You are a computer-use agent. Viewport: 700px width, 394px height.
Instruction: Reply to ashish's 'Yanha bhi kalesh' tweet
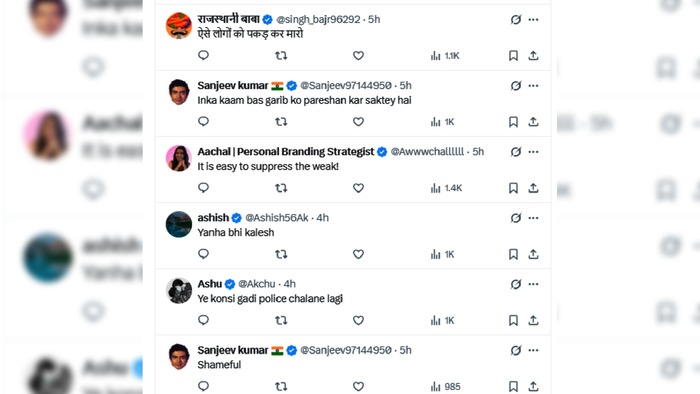click(203, 254)
